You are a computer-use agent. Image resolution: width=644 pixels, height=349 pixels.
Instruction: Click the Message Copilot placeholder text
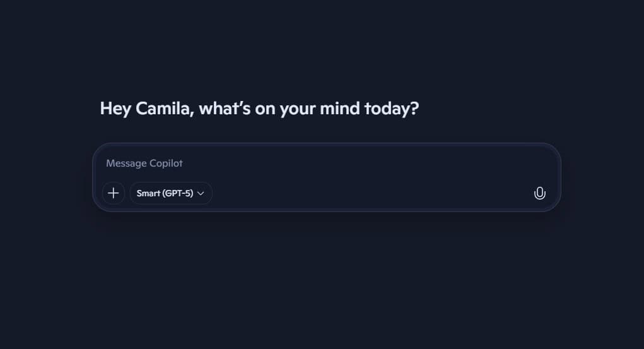(x=144, y=163)
